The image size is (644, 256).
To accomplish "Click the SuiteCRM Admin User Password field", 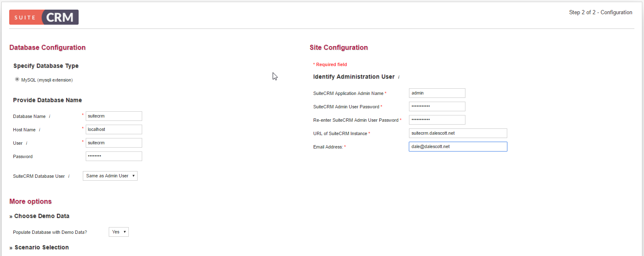I will pyautogui.click(x=437, y=106).
